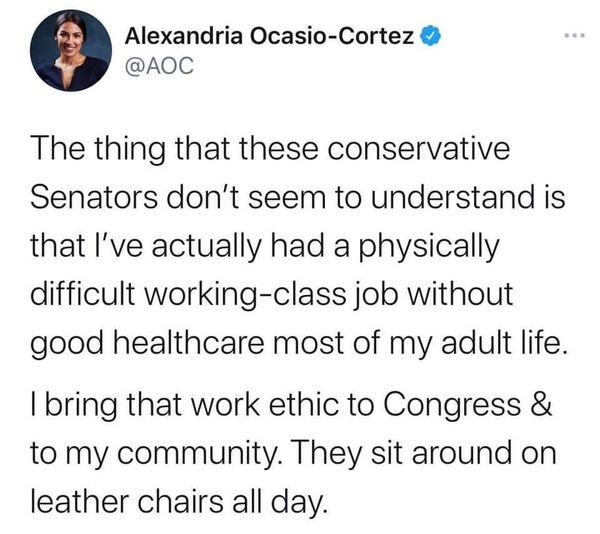This screenshot has width=600, height=534.
Task: Click the line starting "The thing that these"
Action: point(271,151)
